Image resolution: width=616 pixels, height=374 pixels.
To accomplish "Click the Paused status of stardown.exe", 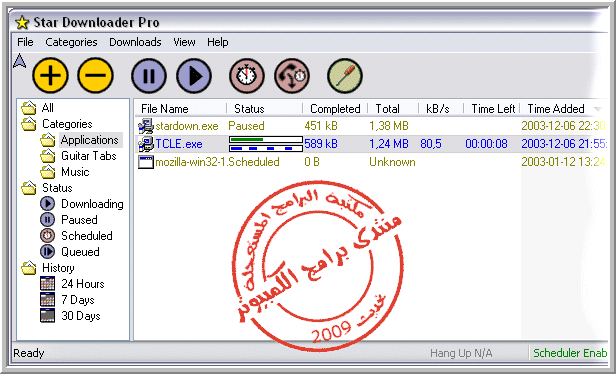I will (246, 126).
